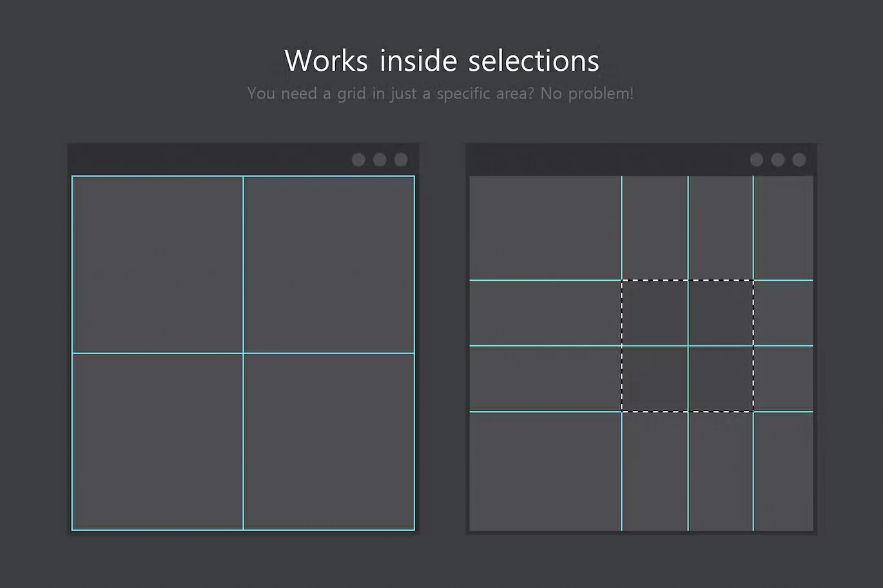This screenshot has width=883, height=588.
Task: Click the last window dot in right mockup window
Action: tap(799, 160)
